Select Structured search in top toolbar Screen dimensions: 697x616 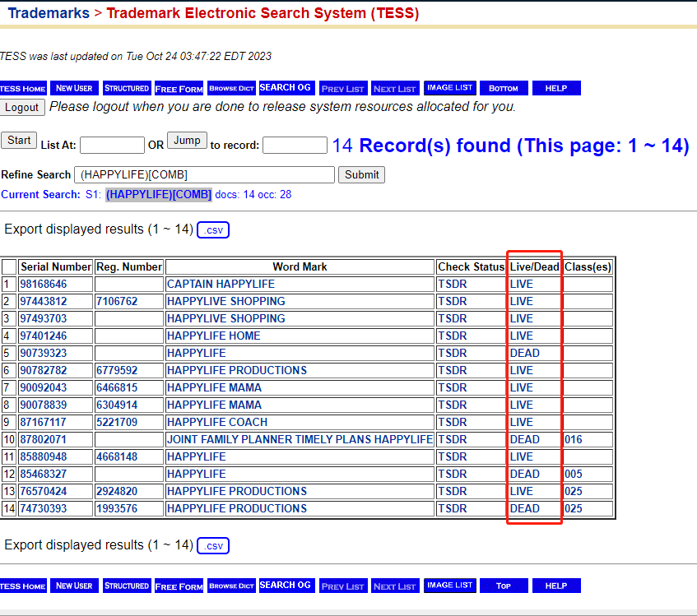127,88
